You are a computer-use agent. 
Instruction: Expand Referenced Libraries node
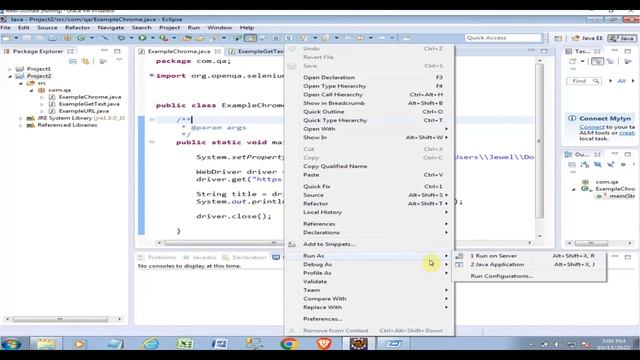pos(21,125)
